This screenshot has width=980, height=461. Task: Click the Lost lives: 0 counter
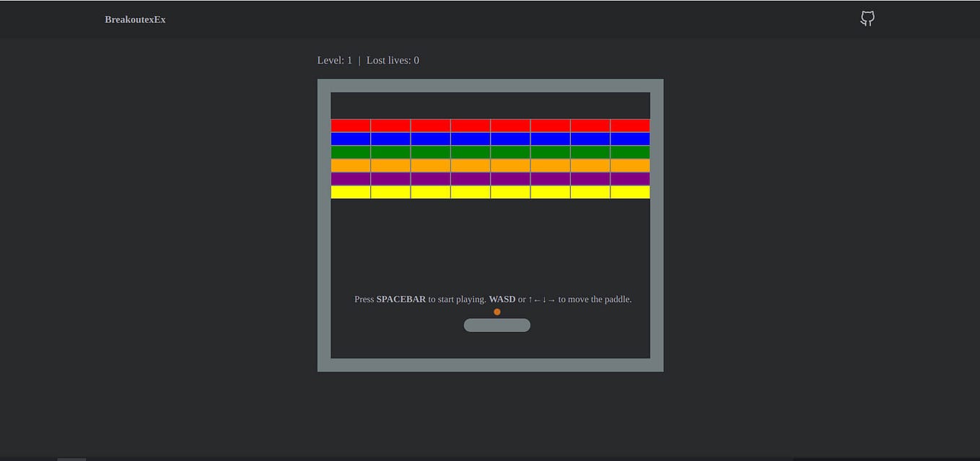[392, 60]
